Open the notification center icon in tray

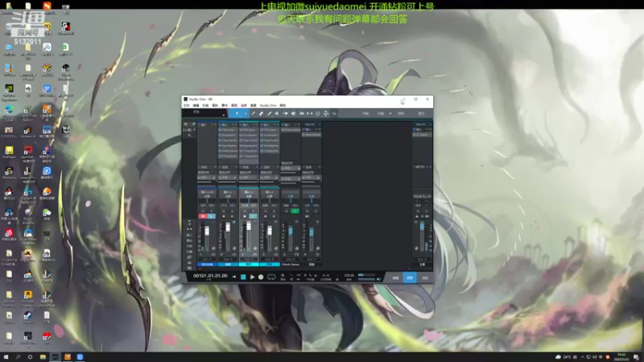[636, 356]
